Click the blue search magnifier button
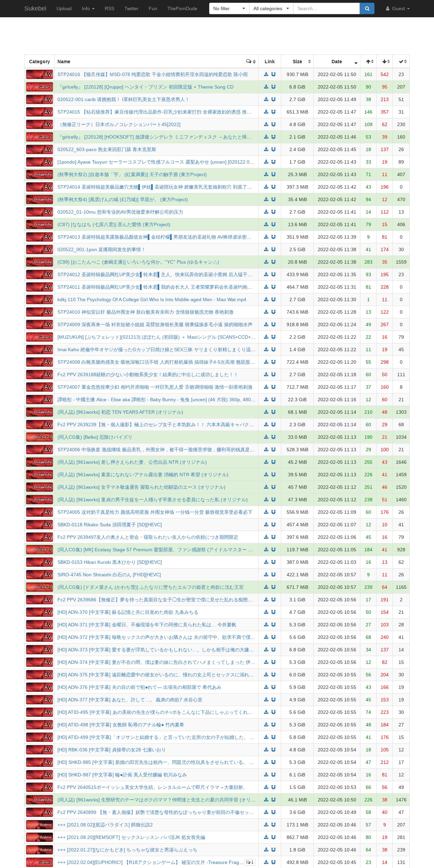This screenshot has height=868, width=434. [367, 8]
